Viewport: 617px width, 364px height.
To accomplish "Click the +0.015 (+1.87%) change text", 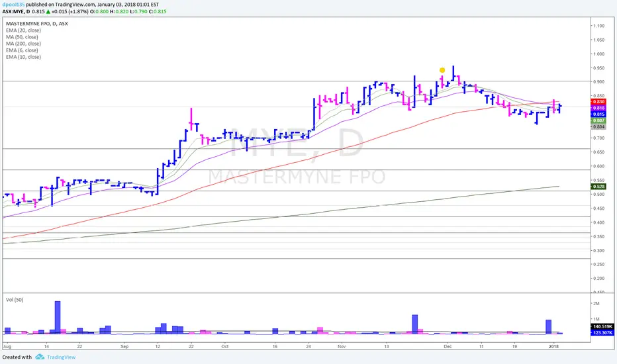I will [70, 11].
